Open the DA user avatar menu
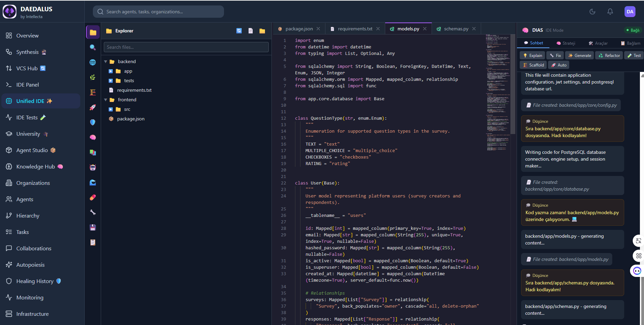The width and height of the screenshot is (644, 325). click(x=630, y=12)
